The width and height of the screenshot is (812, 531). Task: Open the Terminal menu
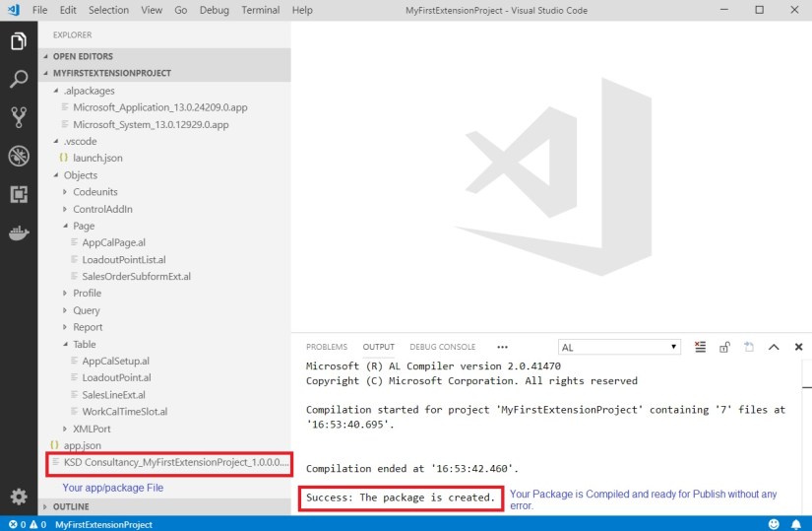coord(260,10)
